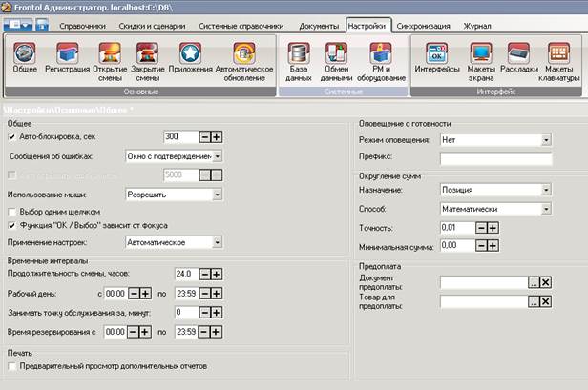Viewport: 588px width, 390px height.
Task: Enable Выбор одним щелчком checkbox
Action: [11, 211]
